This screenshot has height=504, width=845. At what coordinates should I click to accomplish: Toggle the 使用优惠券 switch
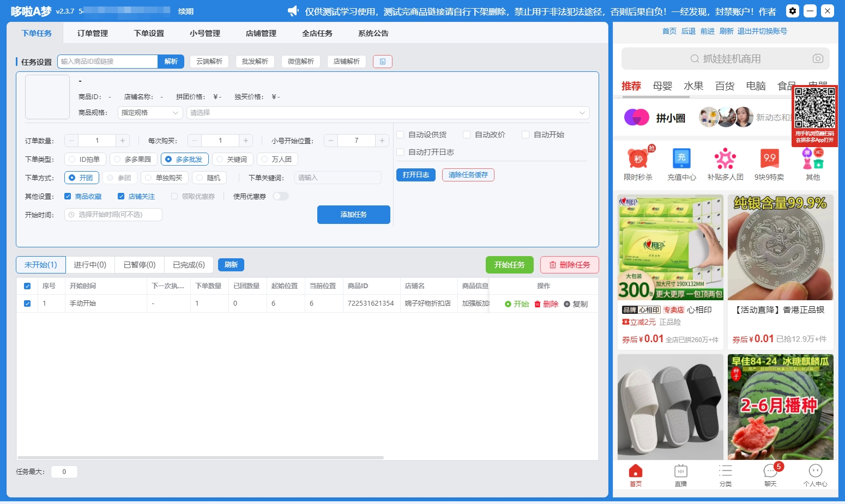click(x=280, y=196)
